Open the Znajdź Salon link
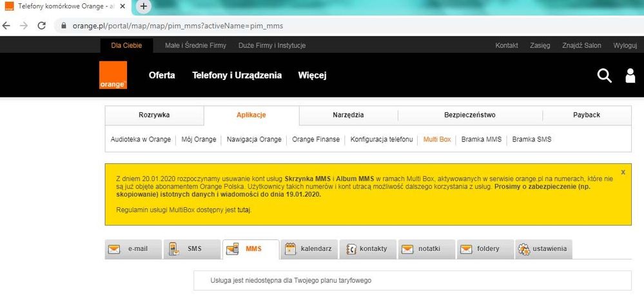 pos(581,45)
